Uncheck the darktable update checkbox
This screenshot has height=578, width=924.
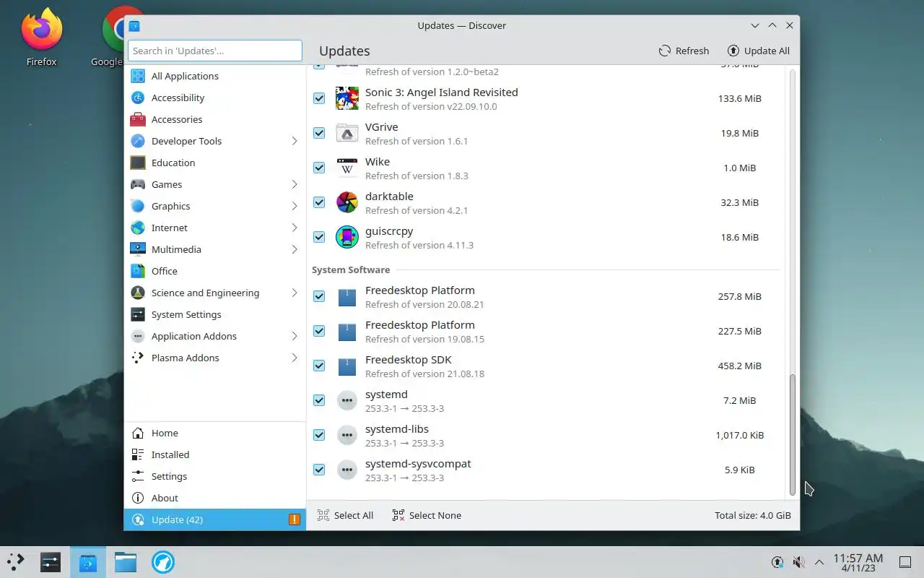319,202
